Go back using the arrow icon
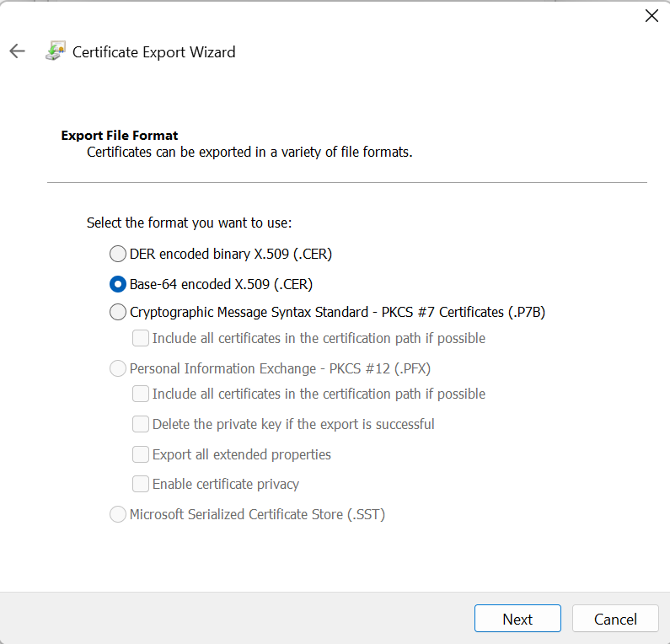This screenshot has height=644, width=670. click(x=17, y=51)
